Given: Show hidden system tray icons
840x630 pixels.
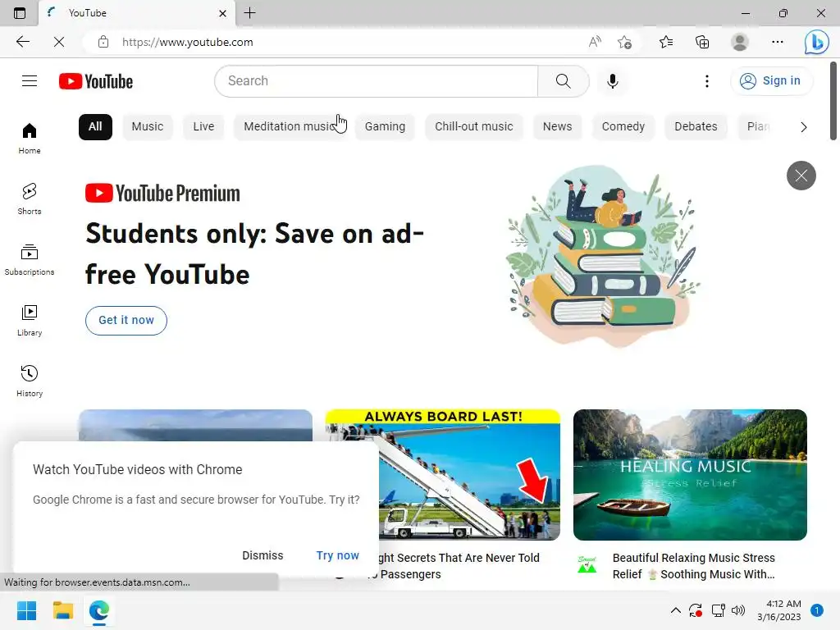Looking at the screenshot, I should [676, 610].
